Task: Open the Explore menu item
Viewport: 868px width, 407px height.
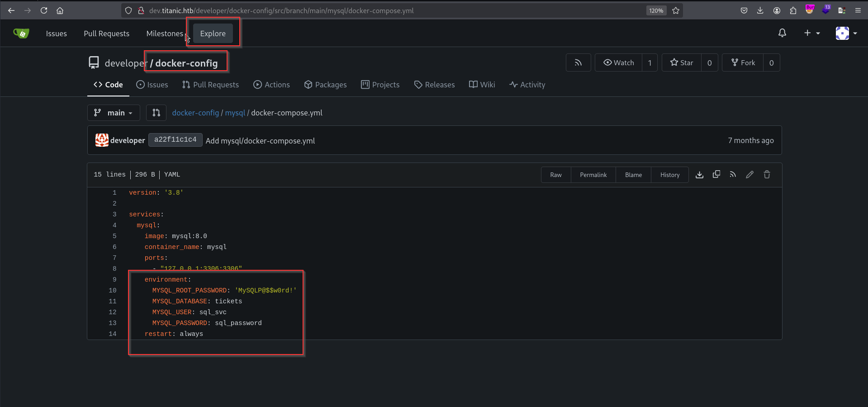Action: 213,34
